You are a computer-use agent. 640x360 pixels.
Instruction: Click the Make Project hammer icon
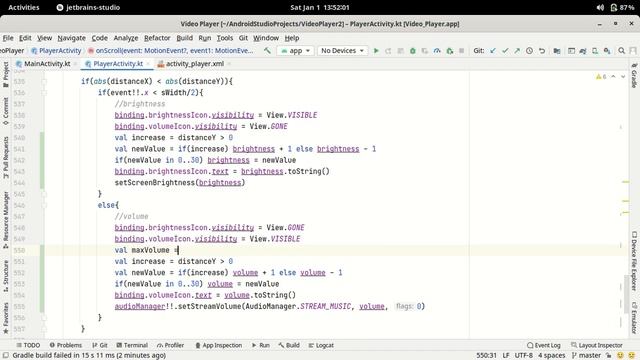(267, 51)
